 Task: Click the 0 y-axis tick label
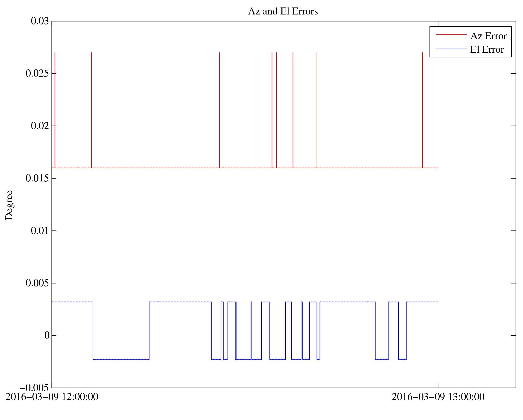pos(47,335)
